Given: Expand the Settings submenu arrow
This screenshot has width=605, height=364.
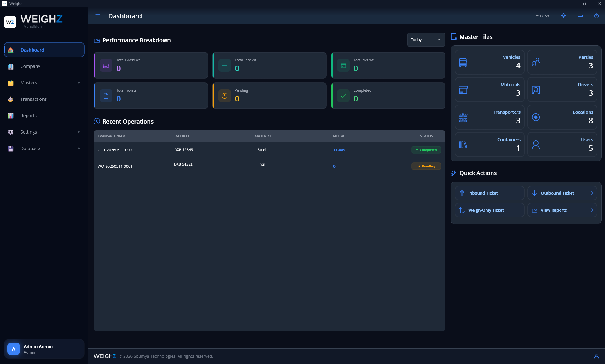Looking at the screenshot, I should click(79, 132).
